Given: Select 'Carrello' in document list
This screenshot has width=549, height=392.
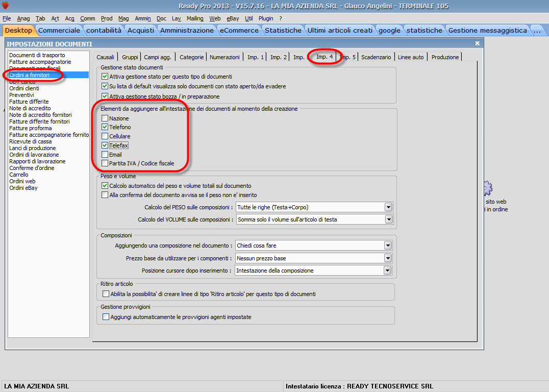Looking at the screenshot, I should [19, 175].
